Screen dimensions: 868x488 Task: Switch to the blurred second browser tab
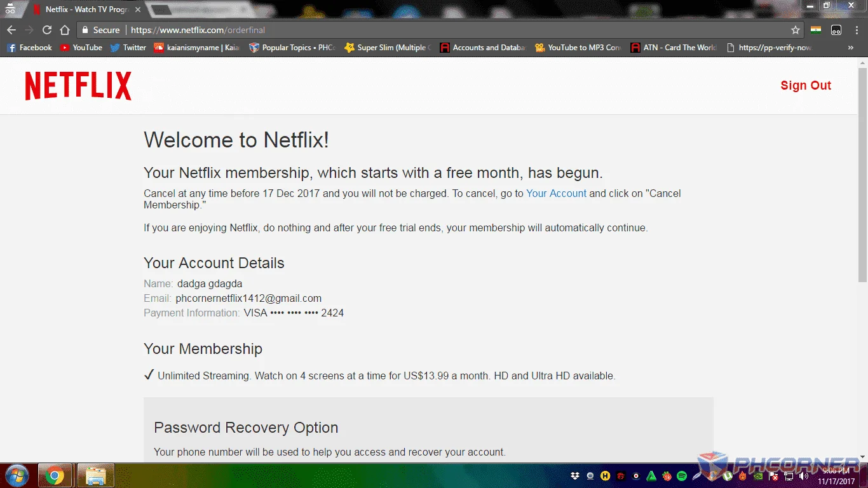coord(200,10)
